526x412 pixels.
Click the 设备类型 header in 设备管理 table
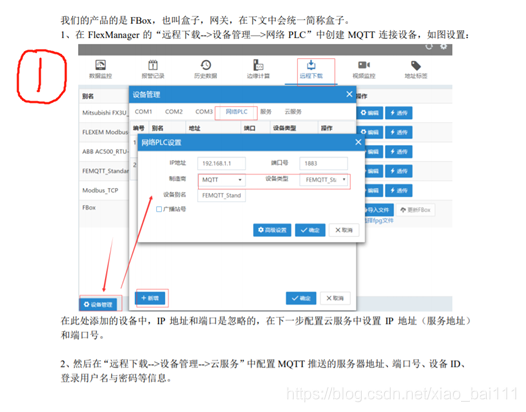click(x=284, y=128)
